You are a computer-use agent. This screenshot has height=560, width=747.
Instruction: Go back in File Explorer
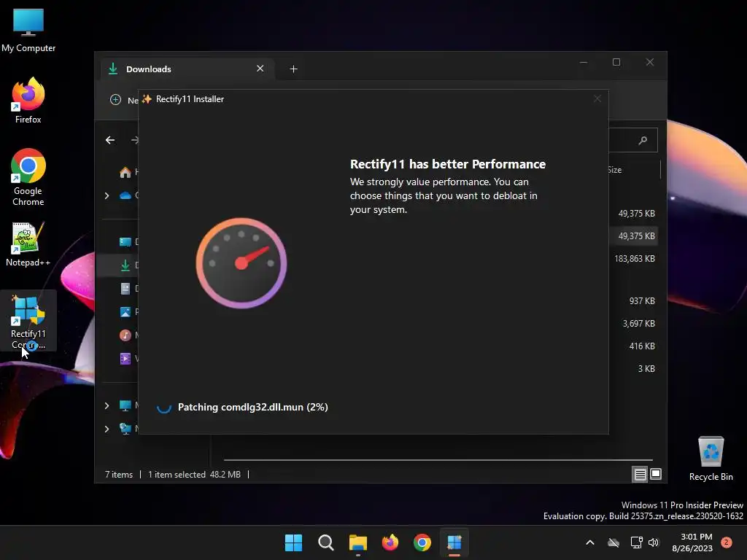click(x=110, y=140)
